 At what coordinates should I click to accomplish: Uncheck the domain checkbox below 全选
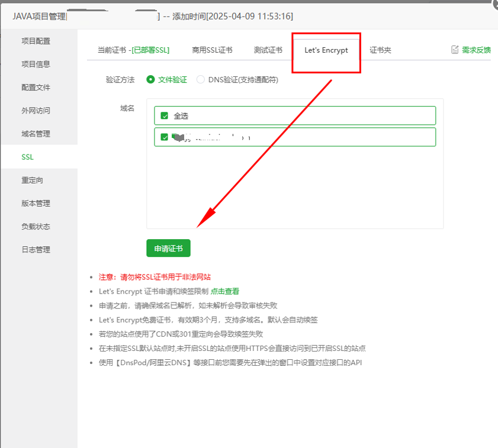coord(165,137)
